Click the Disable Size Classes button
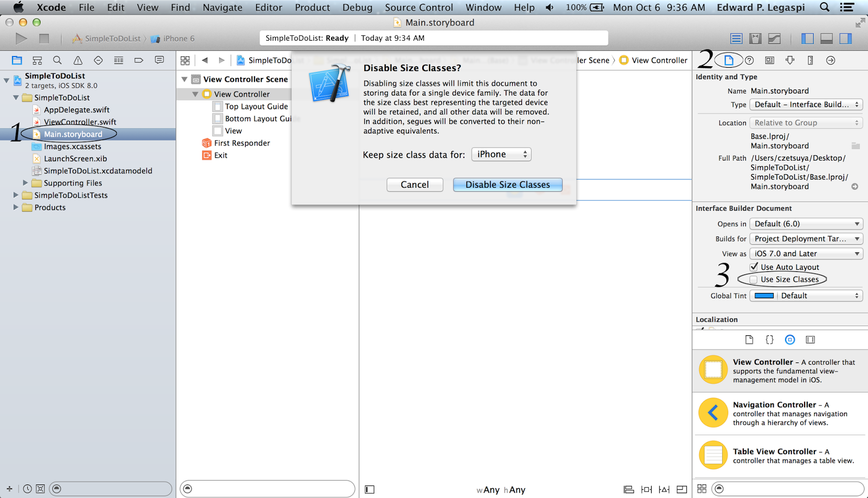Image resolution: width=868 pixels, height=498 pixels. pyautogui.click(x=508, y=185)
